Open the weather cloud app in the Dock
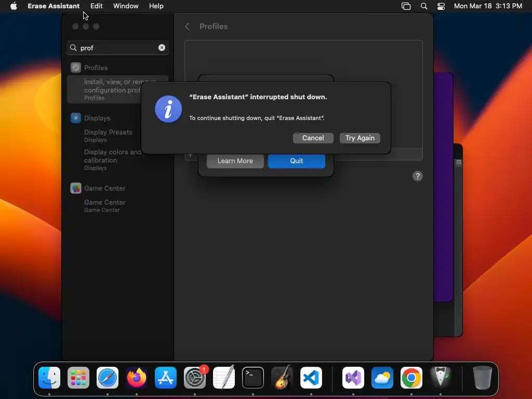Screen dimensions: 532x399 382,378
